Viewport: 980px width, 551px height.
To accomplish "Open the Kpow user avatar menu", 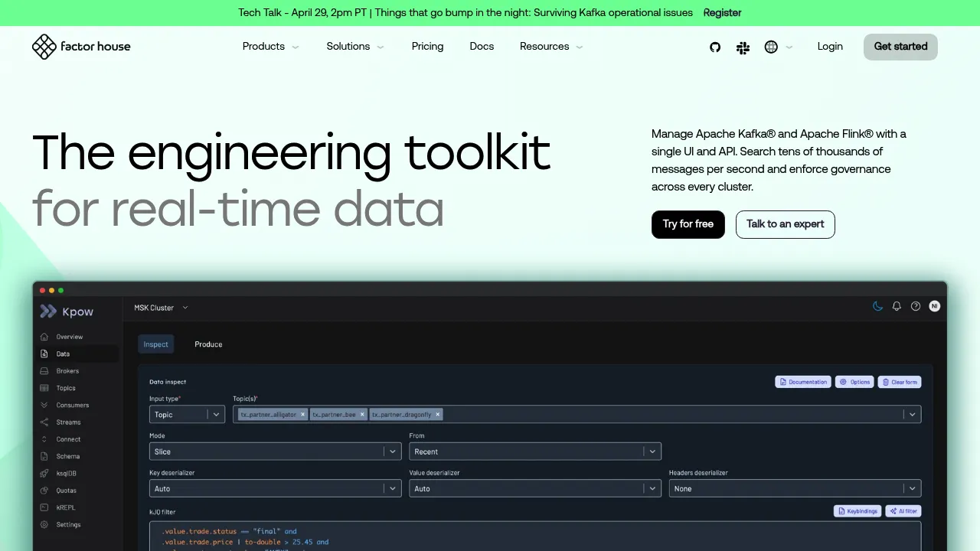I will pos(934,306).
